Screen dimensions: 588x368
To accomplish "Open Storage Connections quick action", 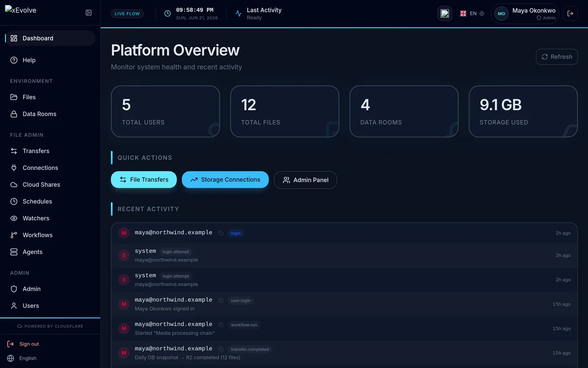I will (x=225, y=180).
